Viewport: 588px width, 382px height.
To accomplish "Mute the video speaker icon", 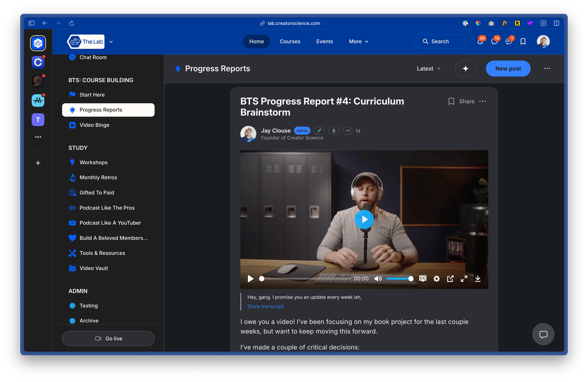I will pos(378,279).
